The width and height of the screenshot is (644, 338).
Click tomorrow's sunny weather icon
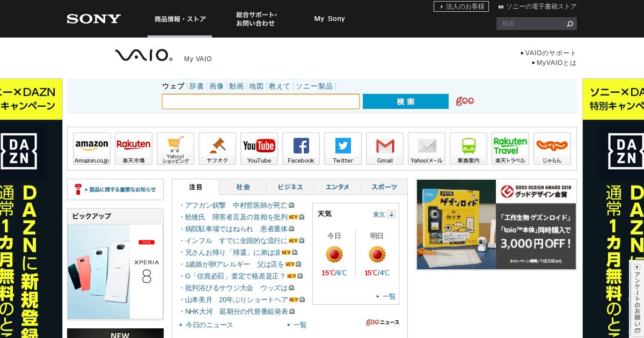tap(377, 254)
